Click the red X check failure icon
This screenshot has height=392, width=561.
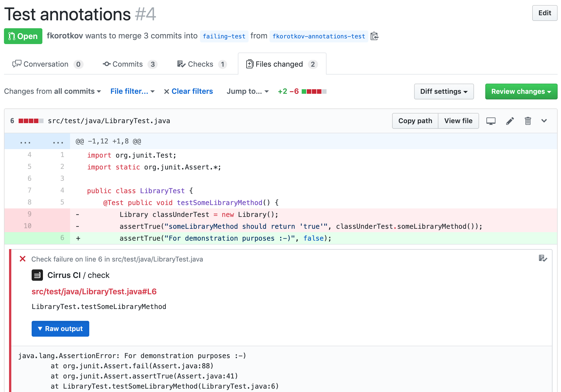(x=23, y=259)
